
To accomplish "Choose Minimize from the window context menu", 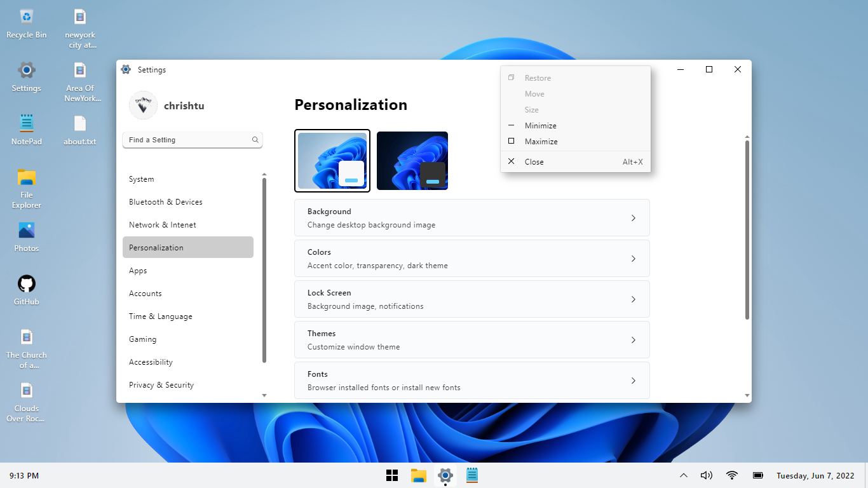I will [540, 126].
